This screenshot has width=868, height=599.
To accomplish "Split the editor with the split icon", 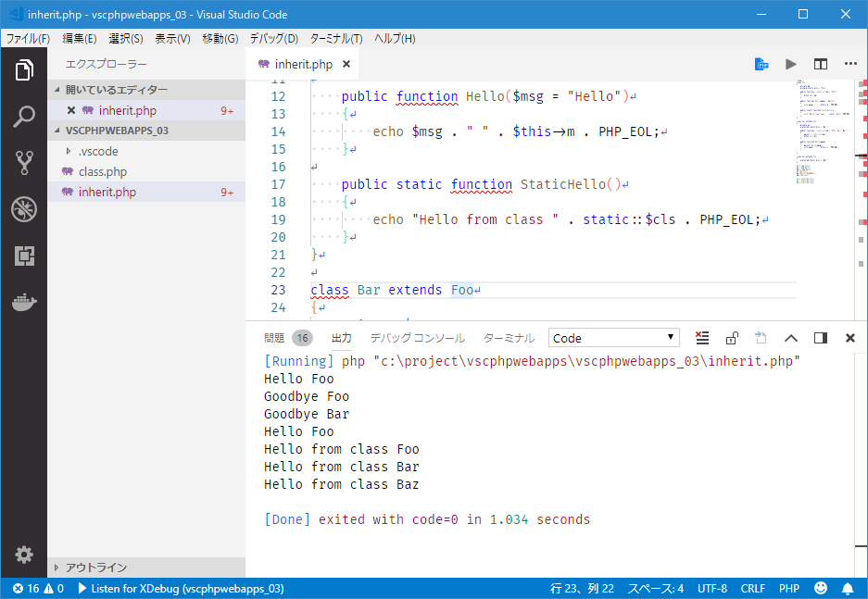I will (x=820, y=64).
